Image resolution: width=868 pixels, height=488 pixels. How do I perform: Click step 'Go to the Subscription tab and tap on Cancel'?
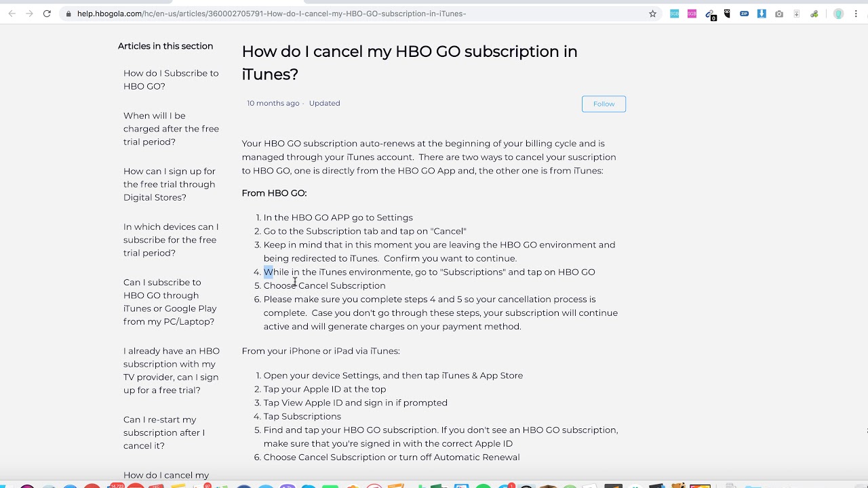(x=365, y=231)
